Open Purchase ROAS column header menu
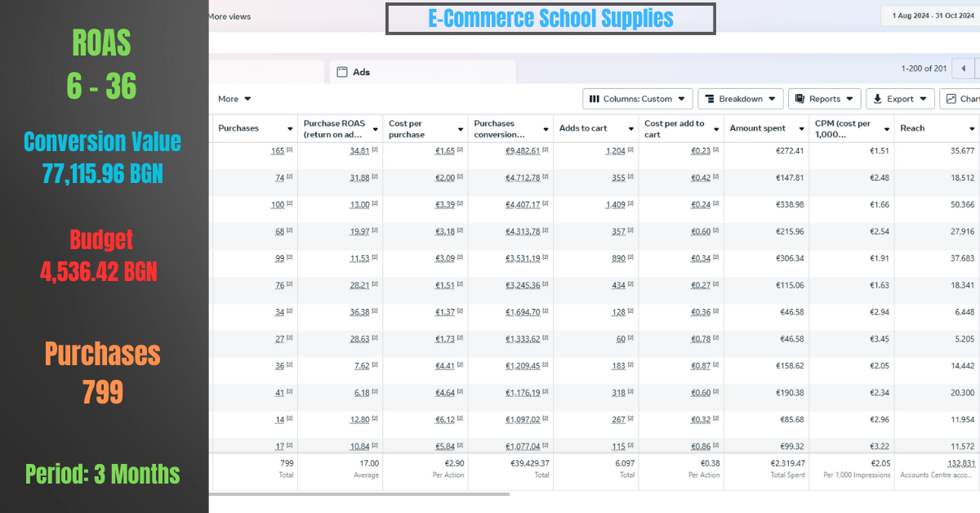Viewport: 980px width, 513px height. 376,129
